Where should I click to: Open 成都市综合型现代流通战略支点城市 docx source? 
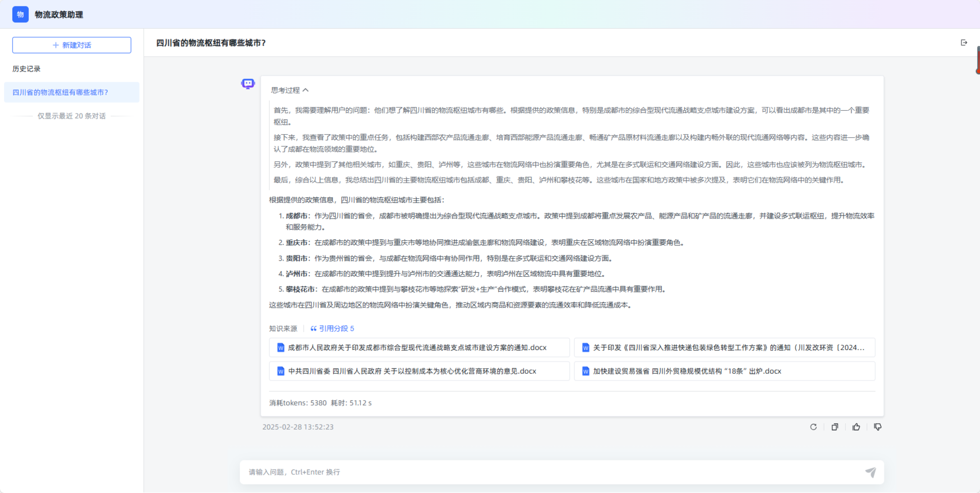click(x=417, y=348)
